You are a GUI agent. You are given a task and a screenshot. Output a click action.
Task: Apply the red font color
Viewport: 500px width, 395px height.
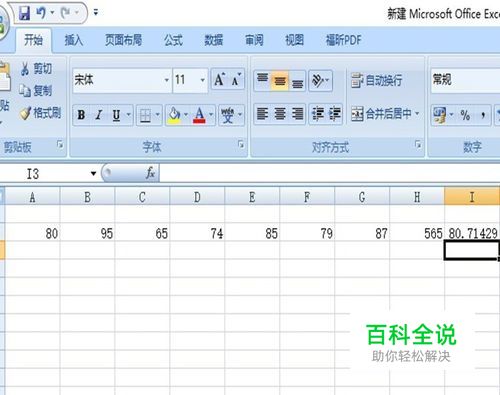(x=199, y=115)
